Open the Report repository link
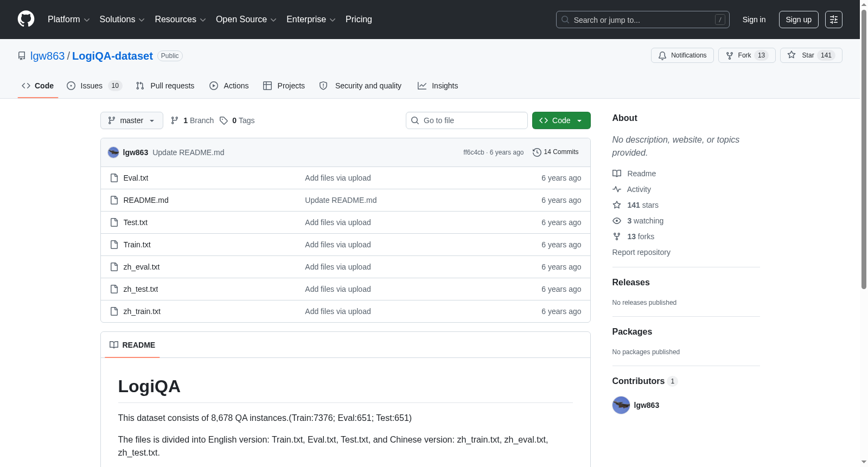Screen dimensions: 868x467 (641, 252)
